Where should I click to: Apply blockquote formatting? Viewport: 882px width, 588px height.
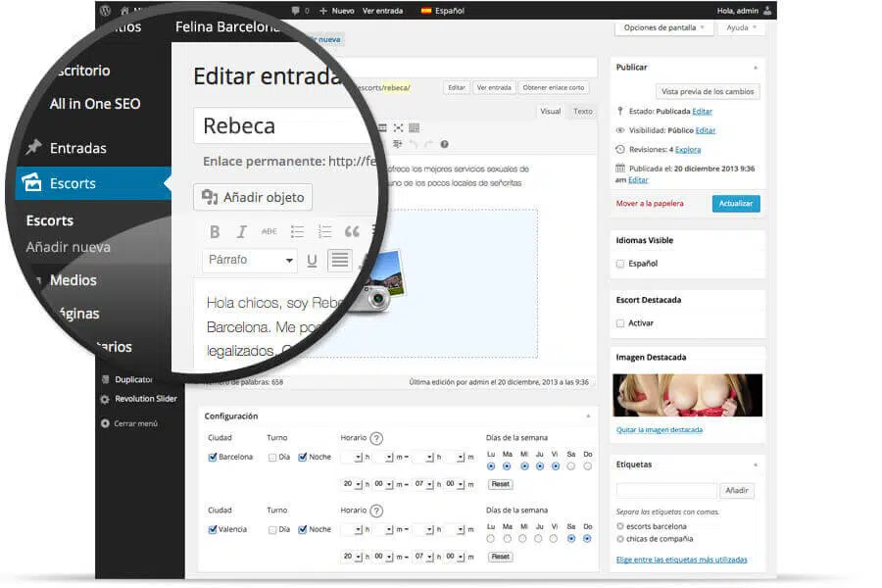[352, 232]
